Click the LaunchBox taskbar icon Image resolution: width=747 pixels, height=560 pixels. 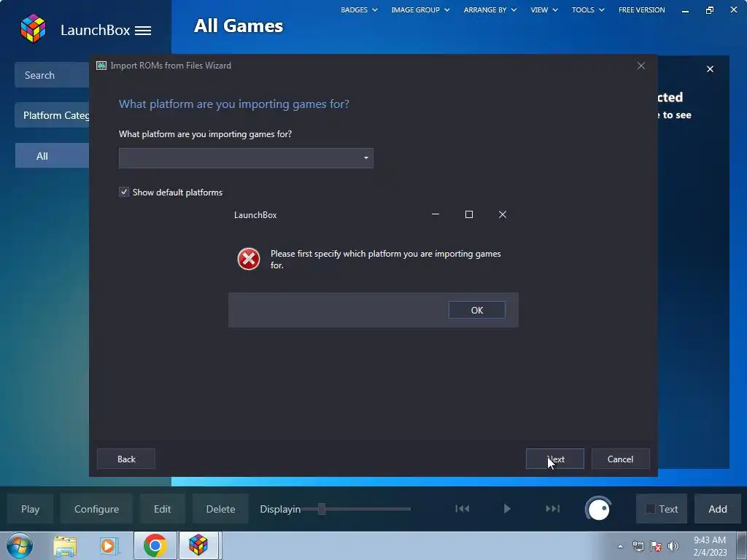pyautogui.click(x=198, y=545)
